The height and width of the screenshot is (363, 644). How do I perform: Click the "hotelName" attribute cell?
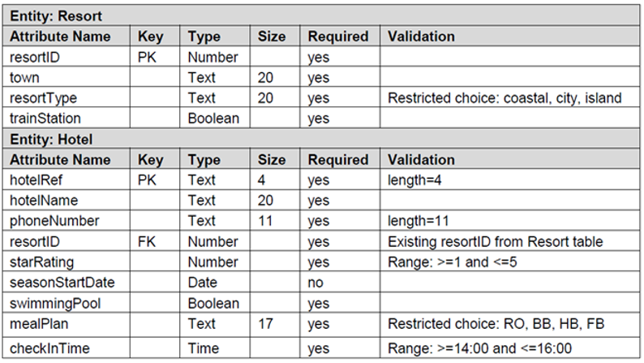[45, 201]
